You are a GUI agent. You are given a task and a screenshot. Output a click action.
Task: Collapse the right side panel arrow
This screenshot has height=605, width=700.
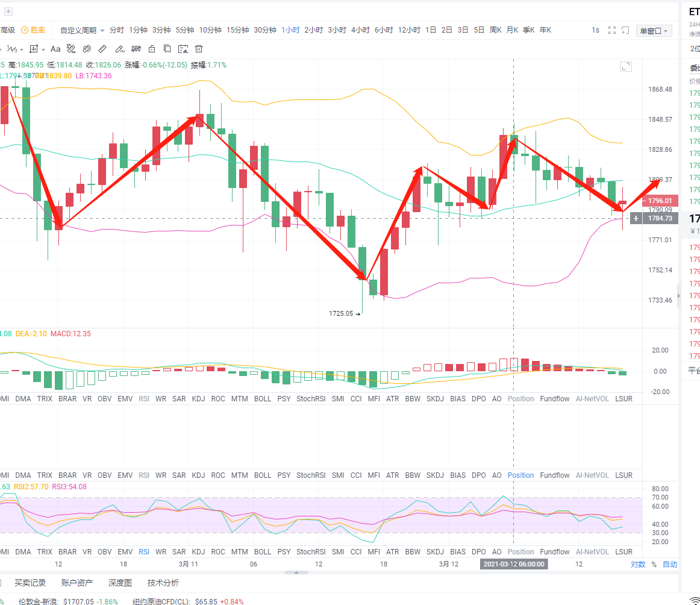click(x=679, y=296)
